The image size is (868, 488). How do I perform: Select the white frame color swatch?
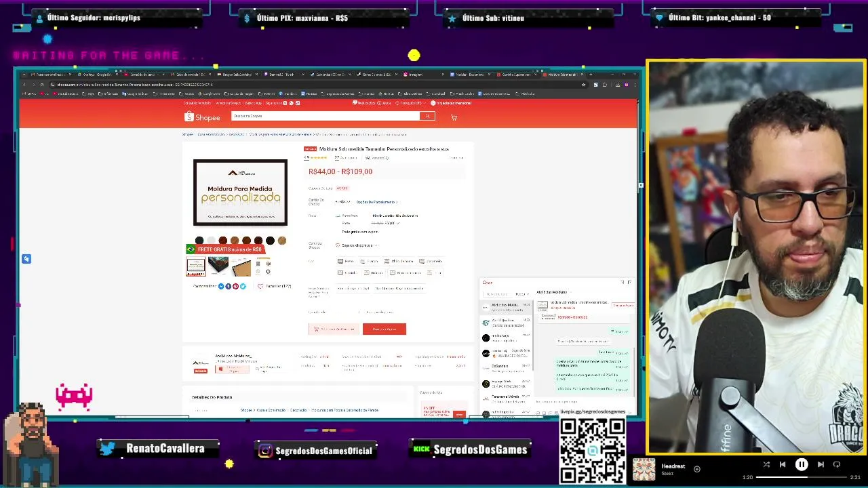click(211, 241)
